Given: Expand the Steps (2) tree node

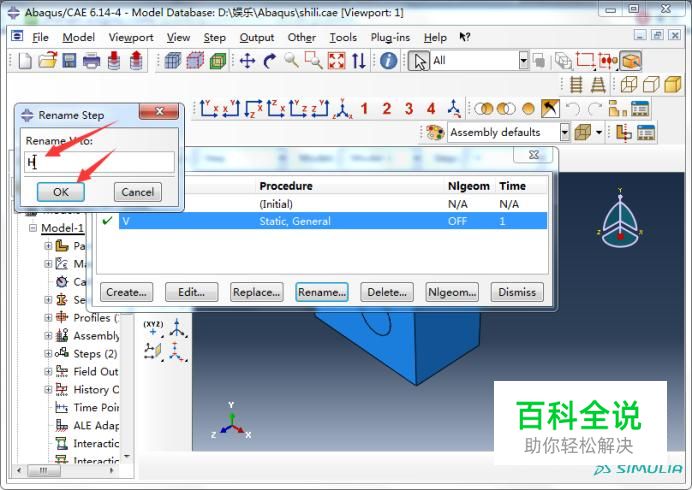Looking at the screenshot, I should 48,354.
